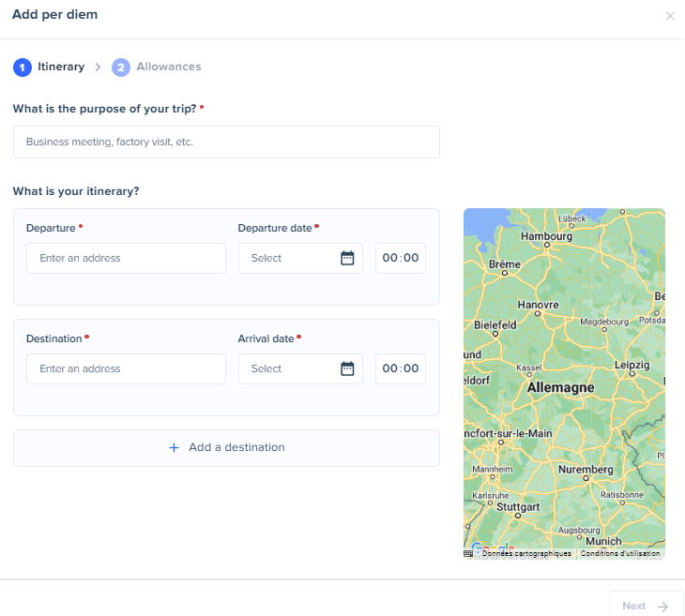Select the Itinerary step label
The height and width of the screenshot is (616, 685).
pyautogui.click(x=61, y=67)
